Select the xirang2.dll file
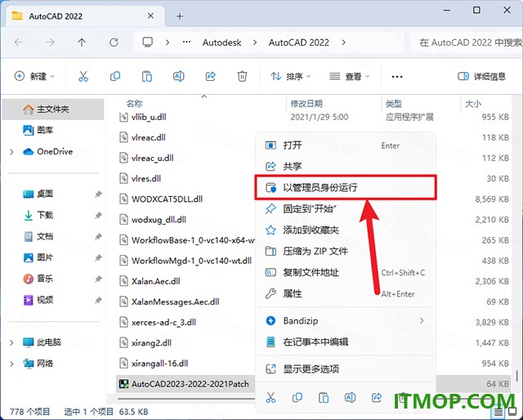 pyautogui.click(x=151, y=343)
